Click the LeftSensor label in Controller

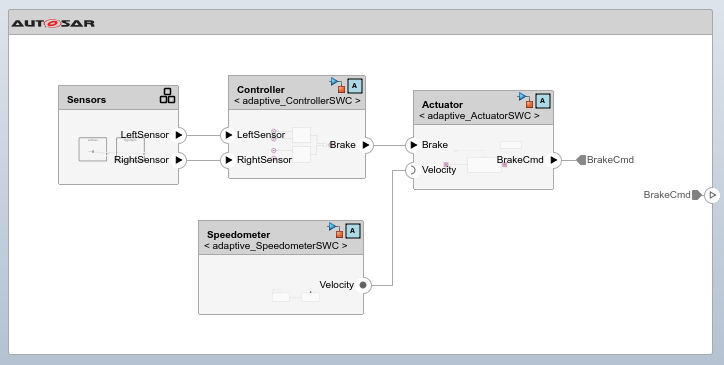(261, 135)
